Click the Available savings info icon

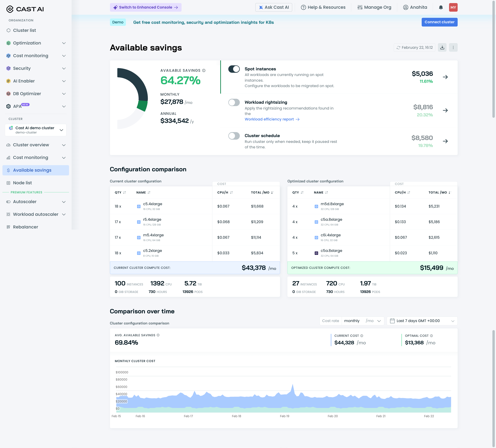click(x=204, y=71)
